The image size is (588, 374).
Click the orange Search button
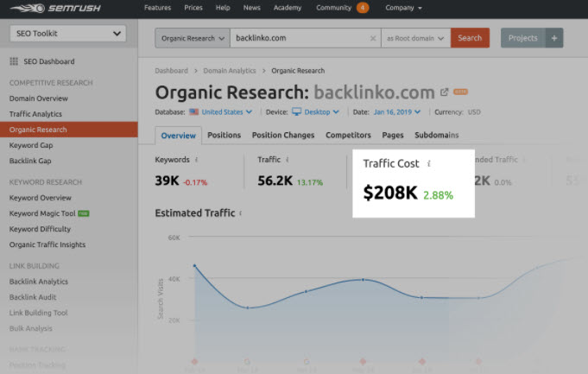point(470,38)
